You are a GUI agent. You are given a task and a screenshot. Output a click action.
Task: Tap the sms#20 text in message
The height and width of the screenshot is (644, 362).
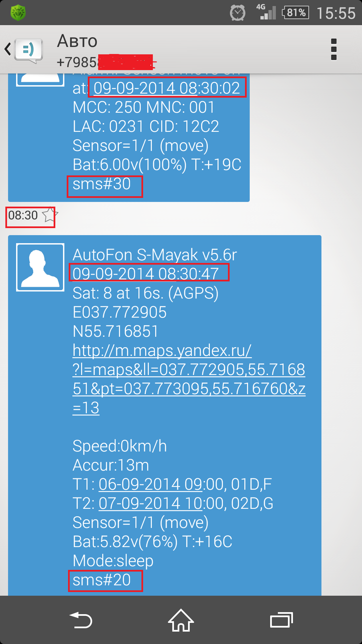102,580
